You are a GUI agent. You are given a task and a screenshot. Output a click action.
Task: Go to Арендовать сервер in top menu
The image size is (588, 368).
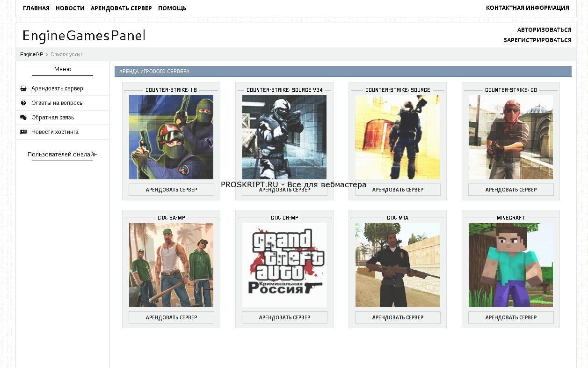pos(121,8)
